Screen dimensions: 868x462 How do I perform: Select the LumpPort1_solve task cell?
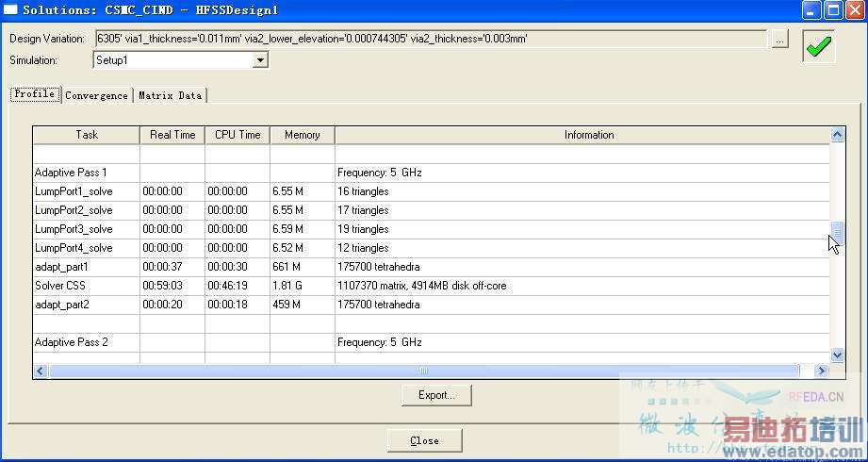(x=87, y=191)
